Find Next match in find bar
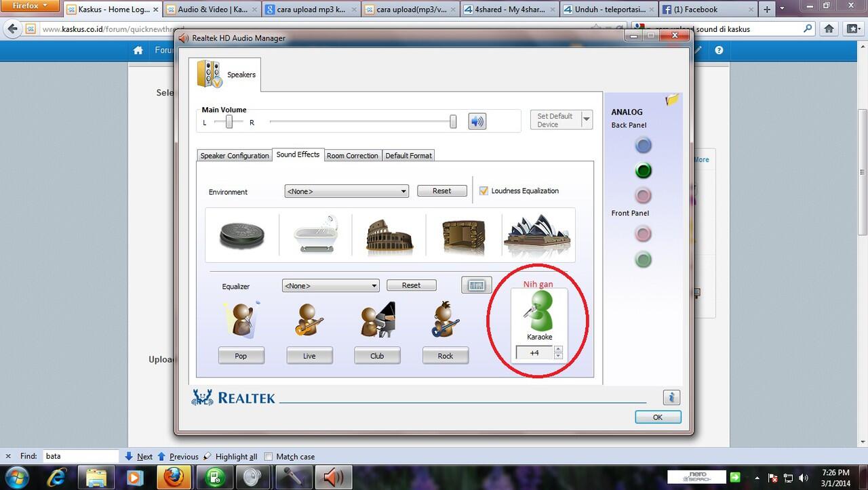The image size is (868, 490). (138, 457)
